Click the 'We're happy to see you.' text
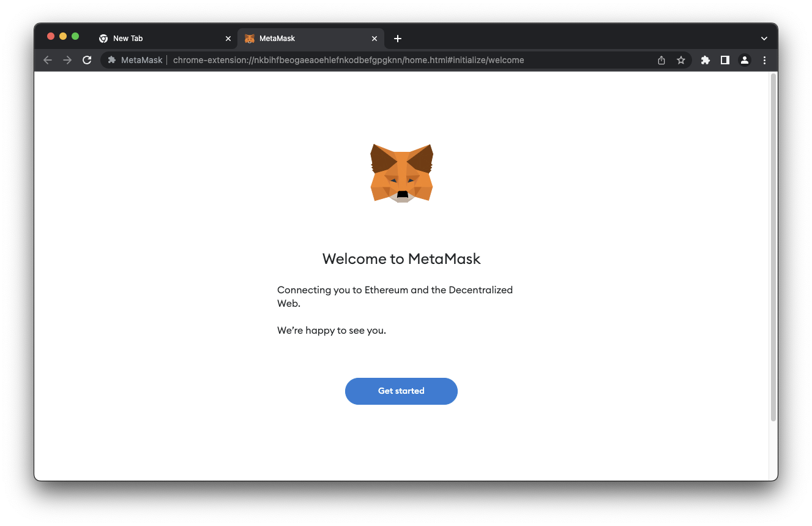812x526 pixels. click(x=332, y=331)
